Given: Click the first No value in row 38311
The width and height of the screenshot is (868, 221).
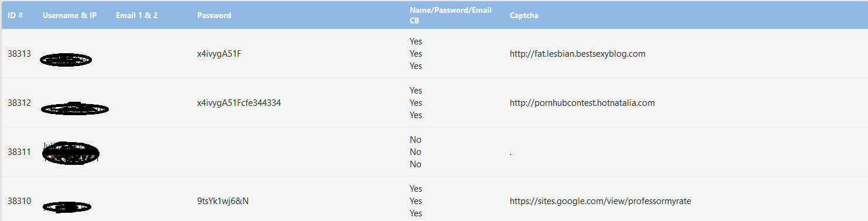Looking at the screenshot, I should pos(416,140).
